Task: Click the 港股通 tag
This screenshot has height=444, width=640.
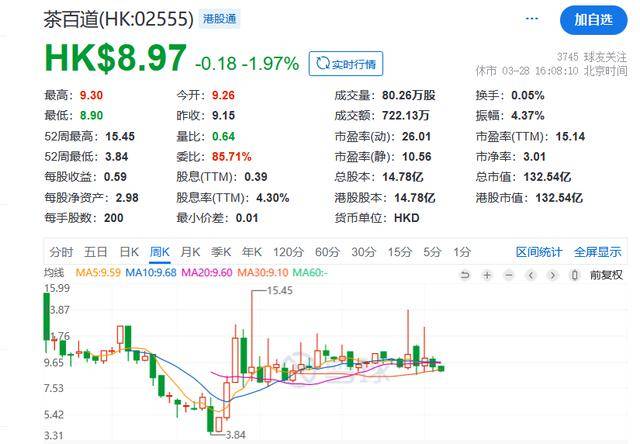Action: pyautogui.click(x=220, y=19)
